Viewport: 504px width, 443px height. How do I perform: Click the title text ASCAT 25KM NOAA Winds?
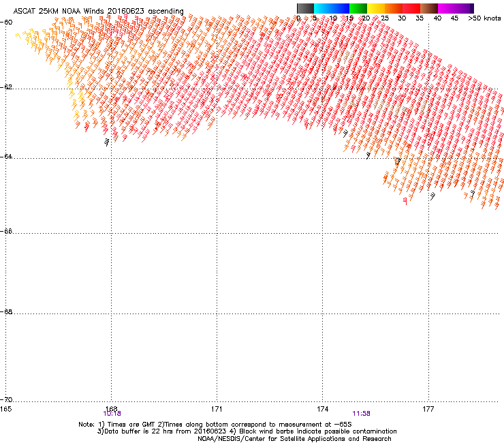(58, 11)
